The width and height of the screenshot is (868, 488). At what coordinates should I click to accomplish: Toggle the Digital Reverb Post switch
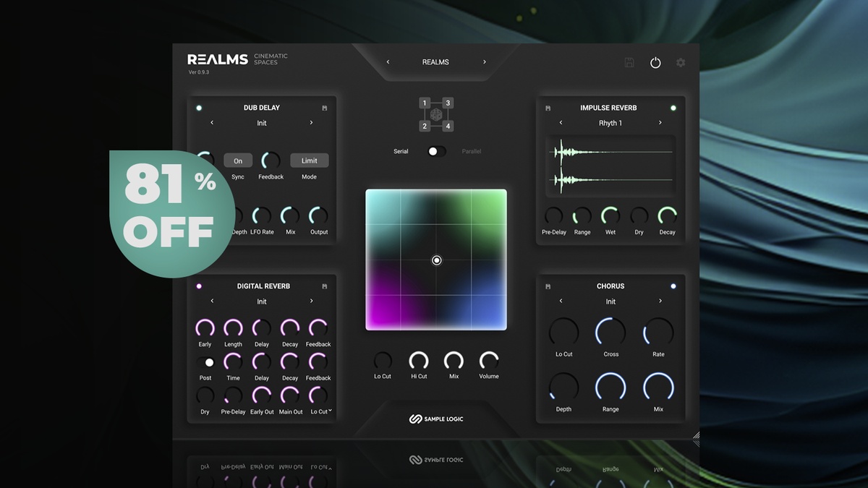click(205, 362)
